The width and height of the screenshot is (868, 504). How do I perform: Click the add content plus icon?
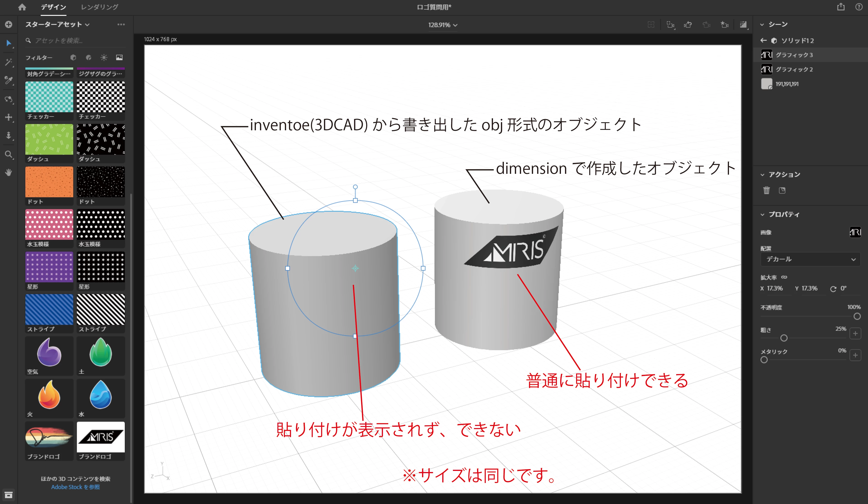coord(9,24)
